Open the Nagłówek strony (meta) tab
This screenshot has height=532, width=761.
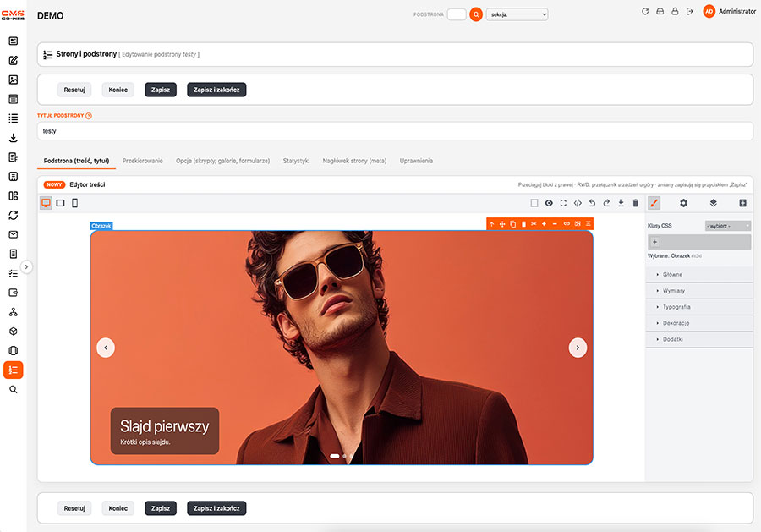coord(354,161)
